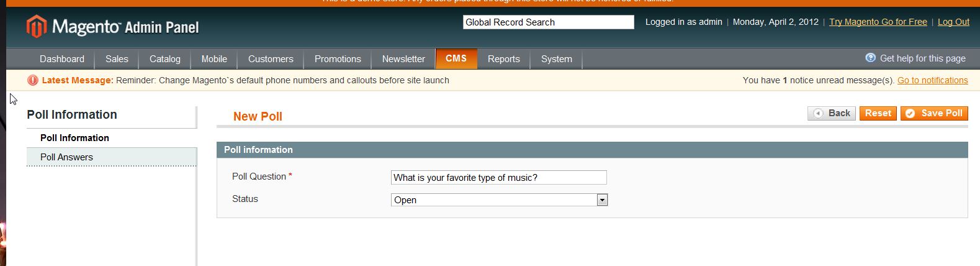Open the Promotions menu
Image resolution: width=980 pixels, height=266 pixels.
(x=338, y=59)
